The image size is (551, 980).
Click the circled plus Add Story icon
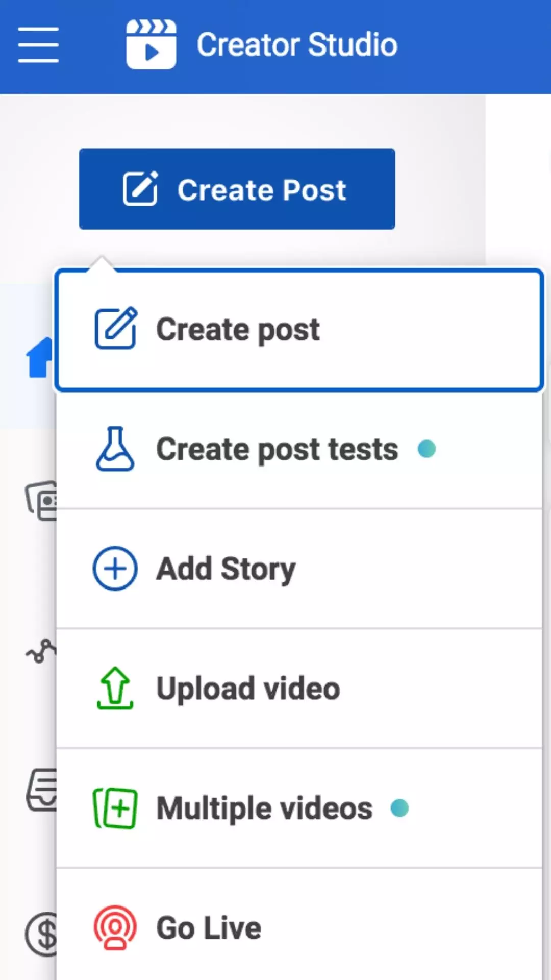[x=115, y=569]
